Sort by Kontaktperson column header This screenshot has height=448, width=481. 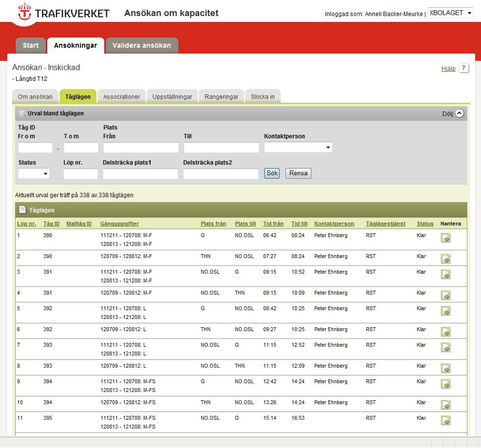click(x=334, y=224)
